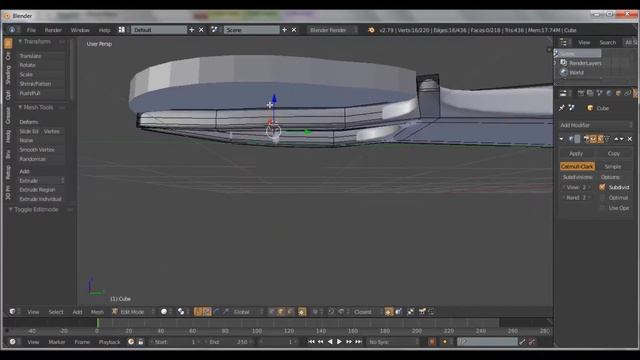Click Extrude Individual
The height and width of the screenshot is (360, 640).
click(x=41, y=199)
